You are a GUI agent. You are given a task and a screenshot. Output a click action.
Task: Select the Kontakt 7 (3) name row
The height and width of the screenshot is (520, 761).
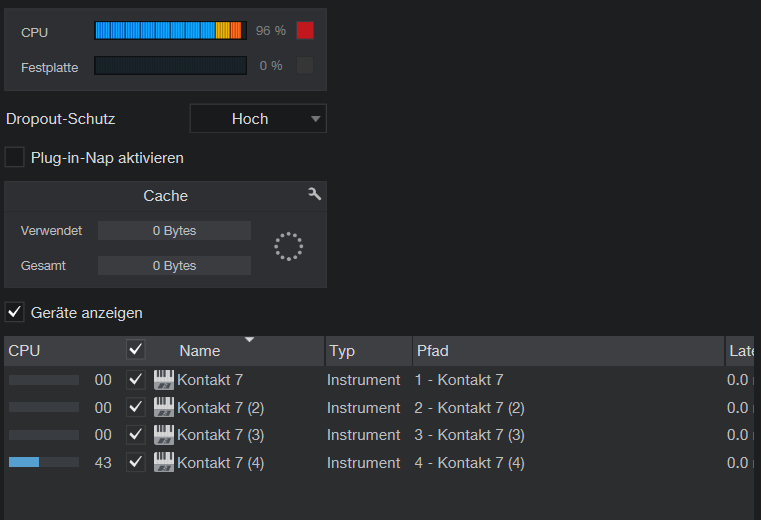coord(220,435)
